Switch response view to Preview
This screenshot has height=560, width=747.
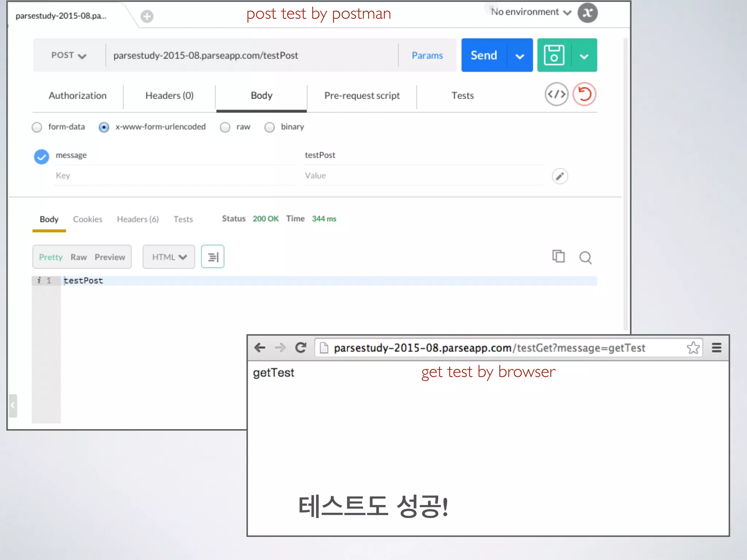(x=110, y=257)
